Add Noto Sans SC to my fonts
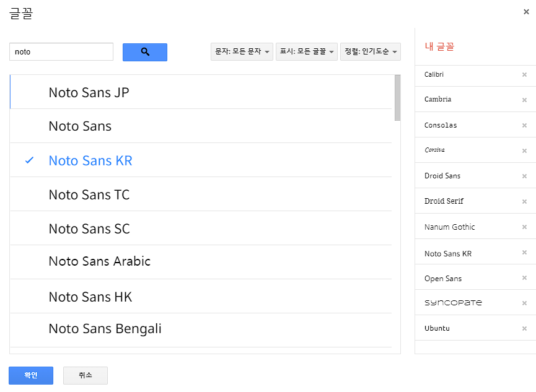Image resolution: width=536 pixels, height=392 pixels. (x=201, y=228)
